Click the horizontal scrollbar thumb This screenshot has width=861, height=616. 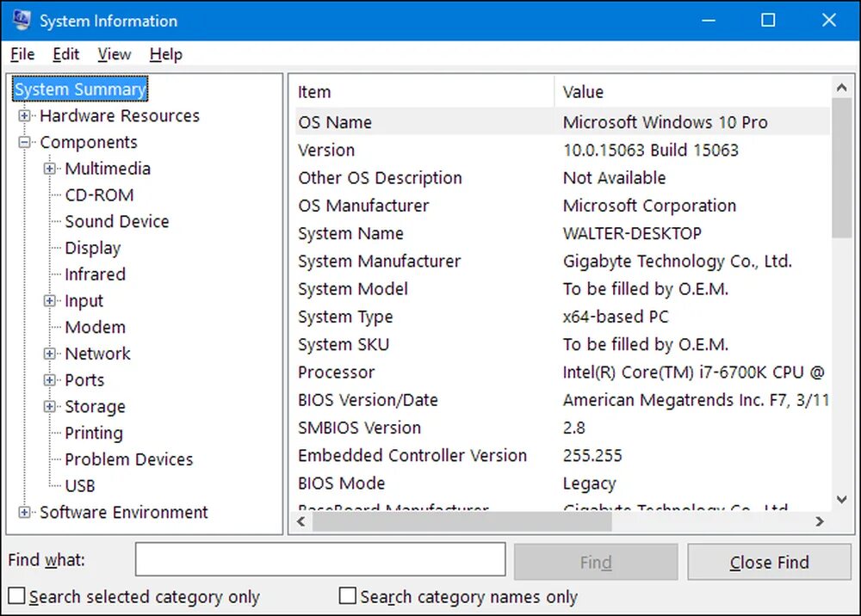[x=461, y=521]
